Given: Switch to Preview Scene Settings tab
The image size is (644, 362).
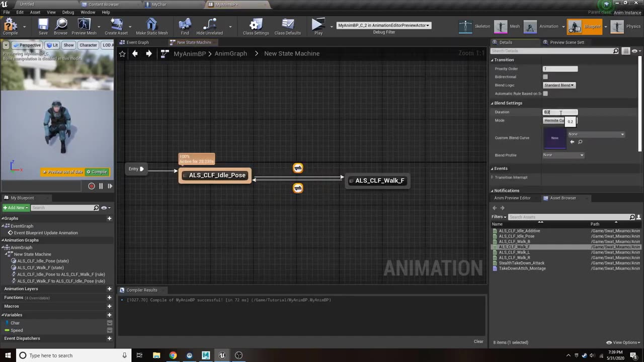Looking at the screenshot, I should (567, 42).
